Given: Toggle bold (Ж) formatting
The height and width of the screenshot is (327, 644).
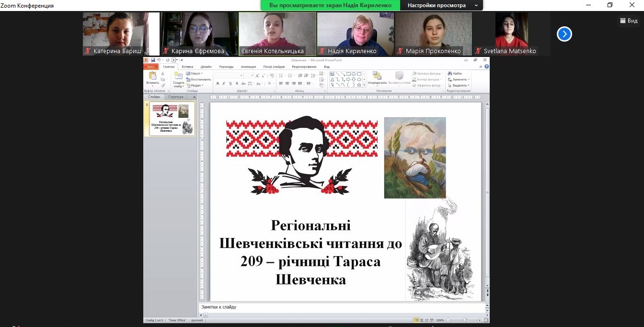Looking at the screenshot, I should (x=218, y=83).
